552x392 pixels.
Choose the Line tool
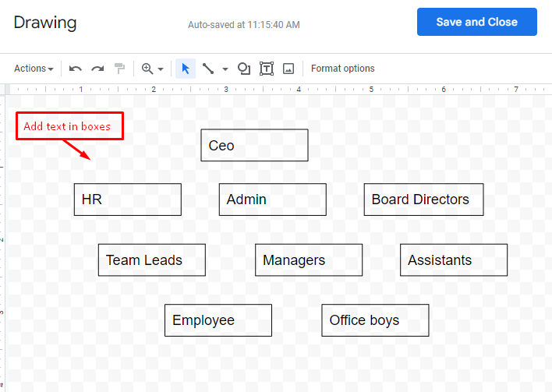[208, 69]
